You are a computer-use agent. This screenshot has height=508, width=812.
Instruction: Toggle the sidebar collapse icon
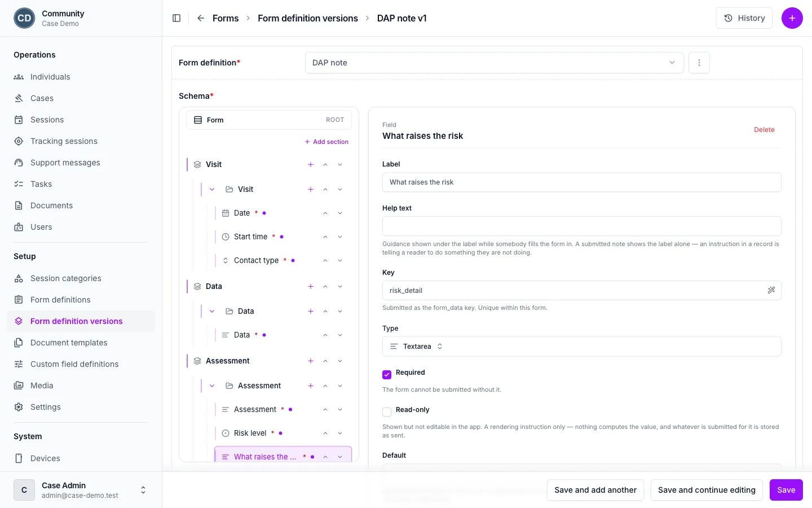(176, 18)
